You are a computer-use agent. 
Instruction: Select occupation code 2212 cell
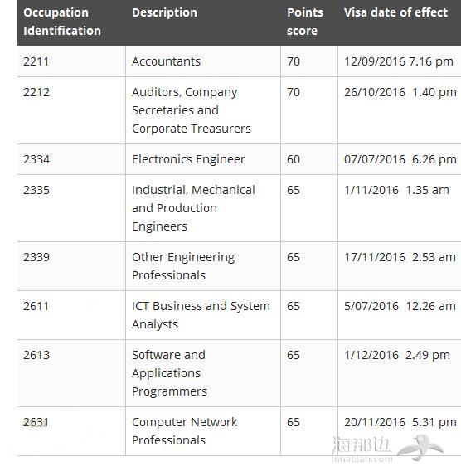click(x=71, y=110)
